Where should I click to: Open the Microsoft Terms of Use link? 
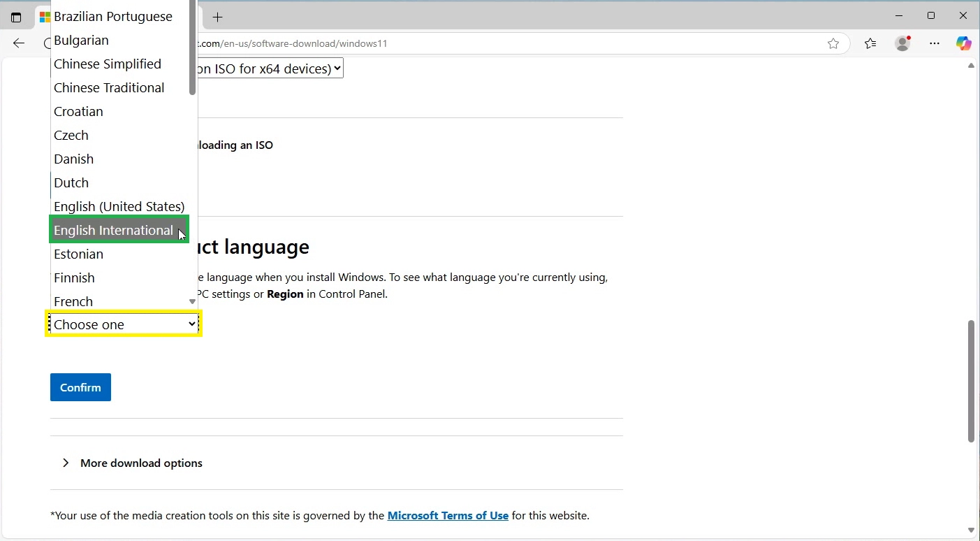pos(448,516)
